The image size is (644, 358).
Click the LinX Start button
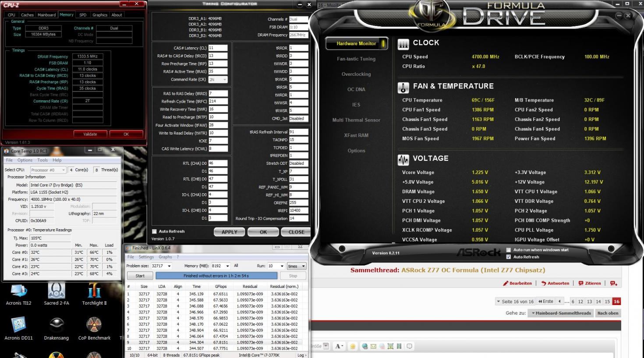pos(140,276)
